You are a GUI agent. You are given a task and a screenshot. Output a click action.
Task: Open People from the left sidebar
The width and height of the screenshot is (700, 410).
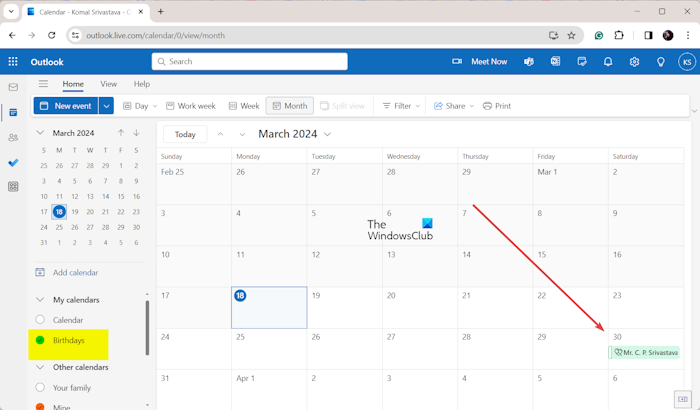pos(13,138)
